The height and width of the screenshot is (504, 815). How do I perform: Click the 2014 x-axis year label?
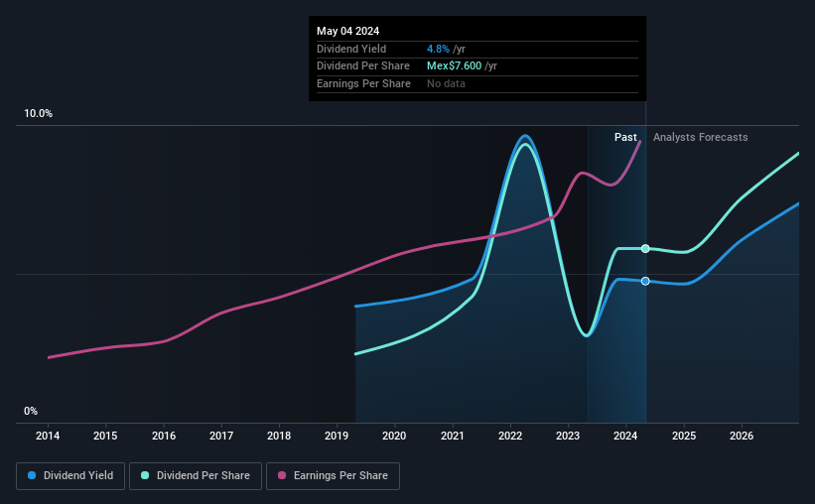click(48, 436)
